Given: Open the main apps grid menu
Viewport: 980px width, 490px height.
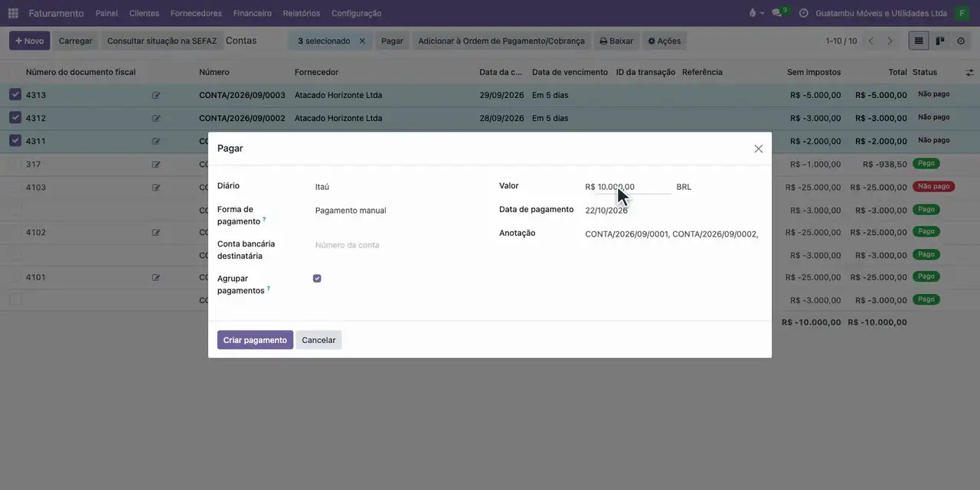Looking at the screenshot, I should (13, 13).
